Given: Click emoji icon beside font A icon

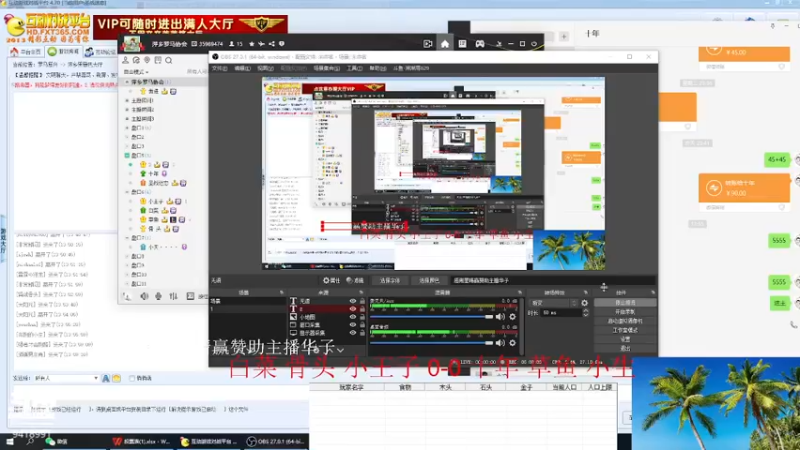Looking at the screenshot, I should 116,378.
